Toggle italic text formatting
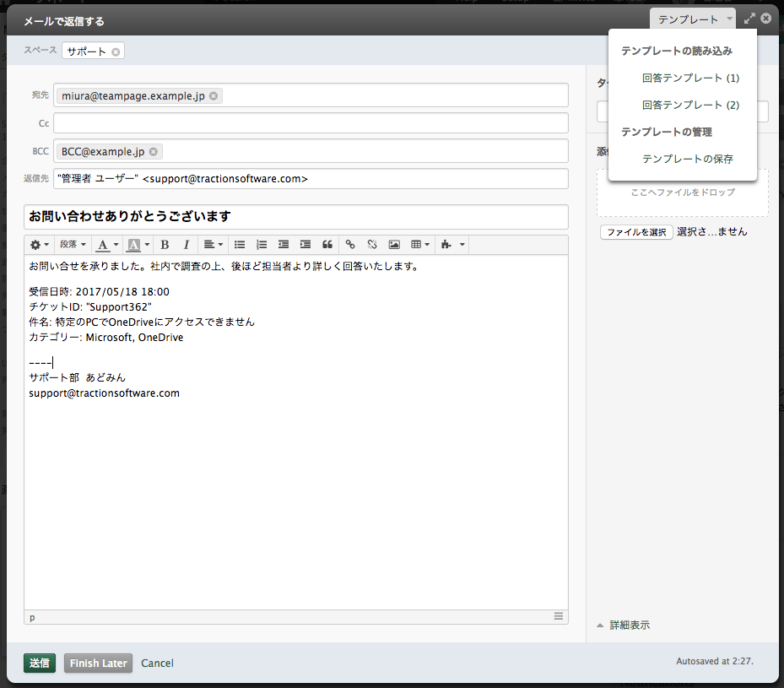This screenshot has width=784, height=688. click(186, 245)
